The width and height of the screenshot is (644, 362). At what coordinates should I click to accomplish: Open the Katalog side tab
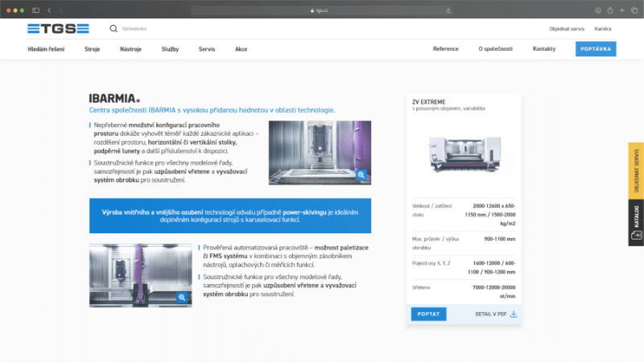point(636,222)
